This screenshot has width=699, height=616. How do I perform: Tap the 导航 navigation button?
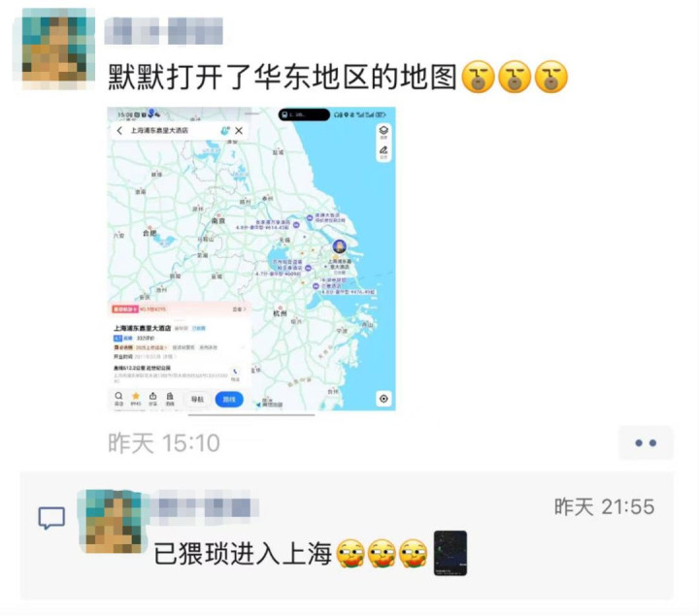click(x=197, y=399)
